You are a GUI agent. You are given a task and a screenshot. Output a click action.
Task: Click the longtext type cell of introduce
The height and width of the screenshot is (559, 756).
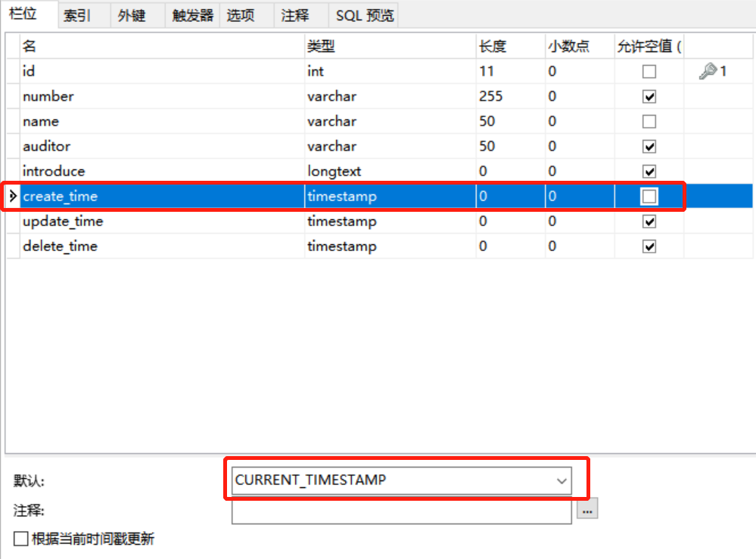[x=390, y=172]
